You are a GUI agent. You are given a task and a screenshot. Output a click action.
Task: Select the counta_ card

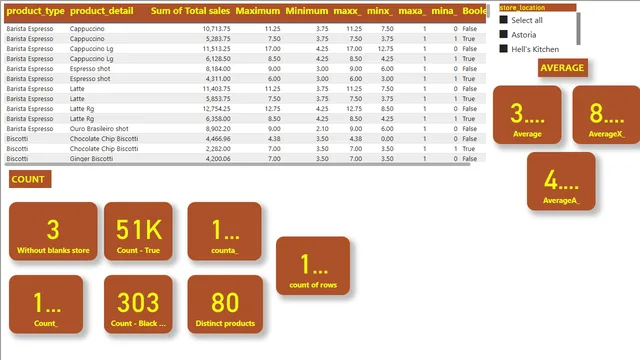click(x=224, y=231)
